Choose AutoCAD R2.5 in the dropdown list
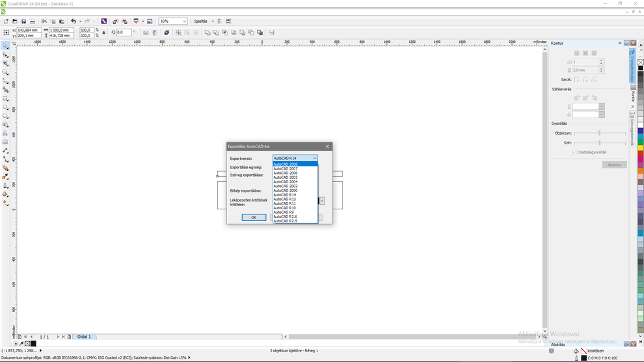 pos(286,221)
